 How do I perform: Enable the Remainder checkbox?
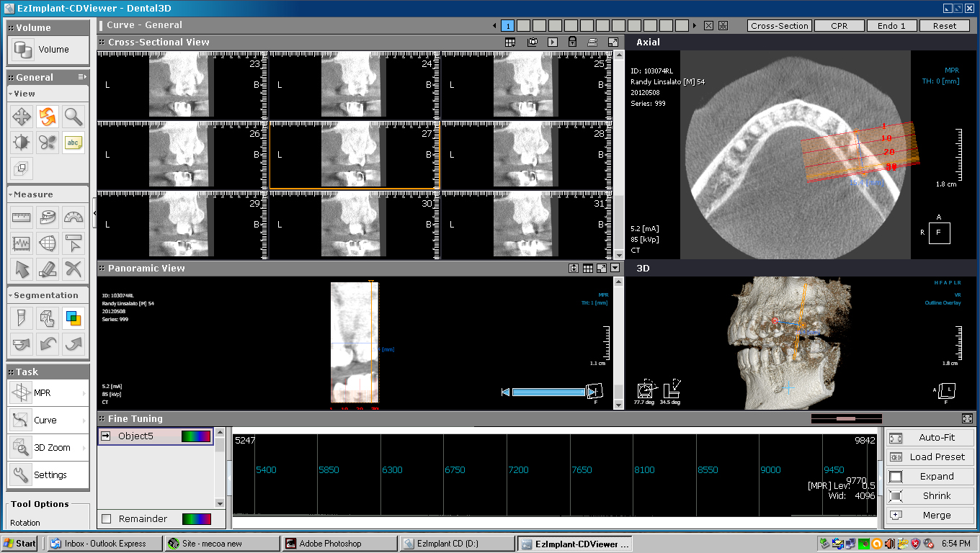(107, 519)
